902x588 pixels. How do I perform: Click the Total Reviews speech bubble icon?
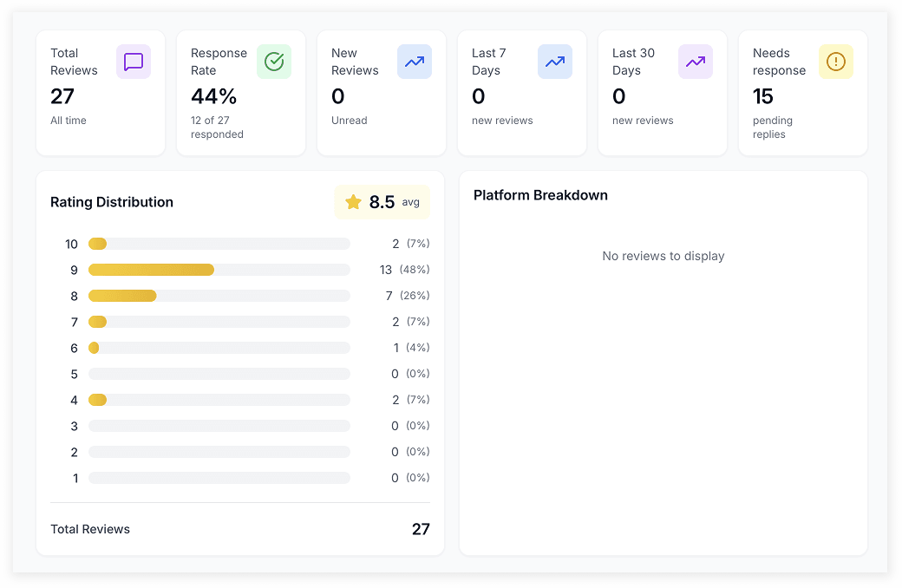click(x=134, y=62)
